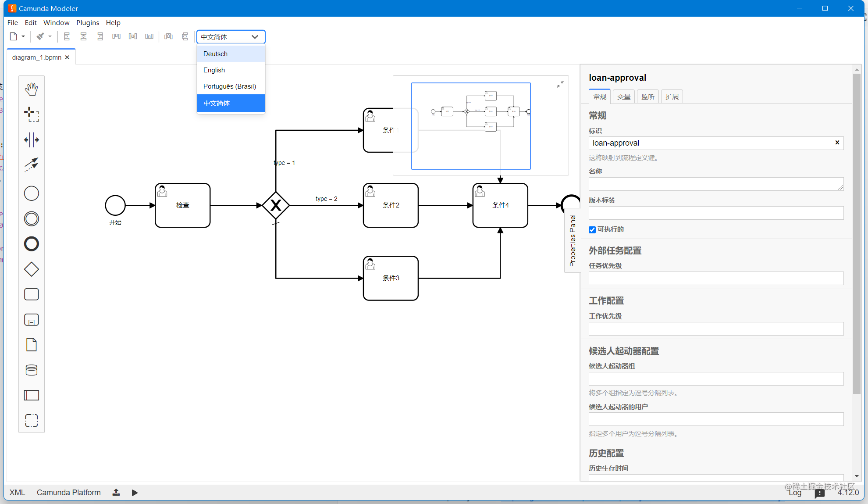Open the new file dropdown arrow

point(23,36)
